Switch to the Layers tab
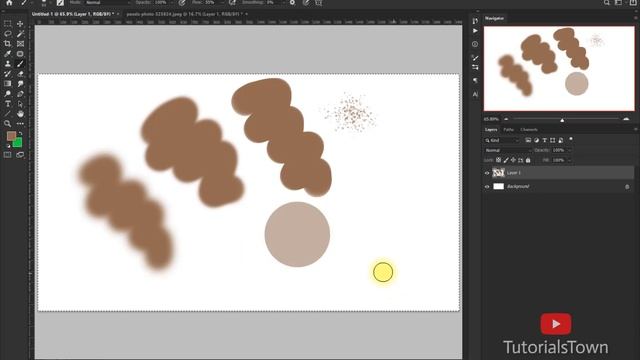 [491, 129]
